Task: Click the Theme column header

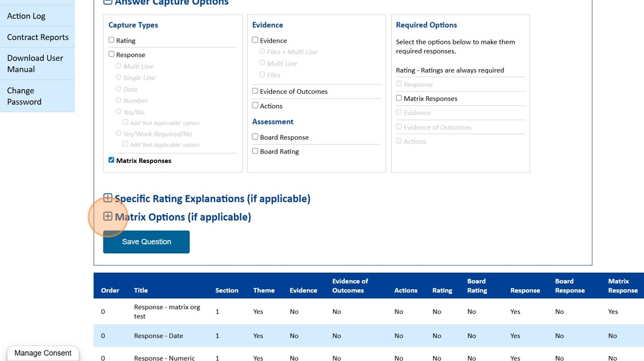Action: click(264, 290)
